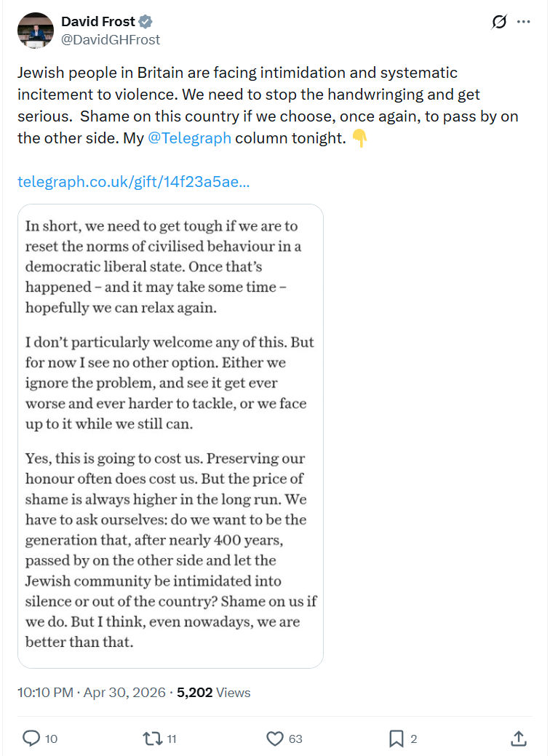Click the 5,202 Views count
Viewport: 550px width, 756px height.
(x=214, y=693)
